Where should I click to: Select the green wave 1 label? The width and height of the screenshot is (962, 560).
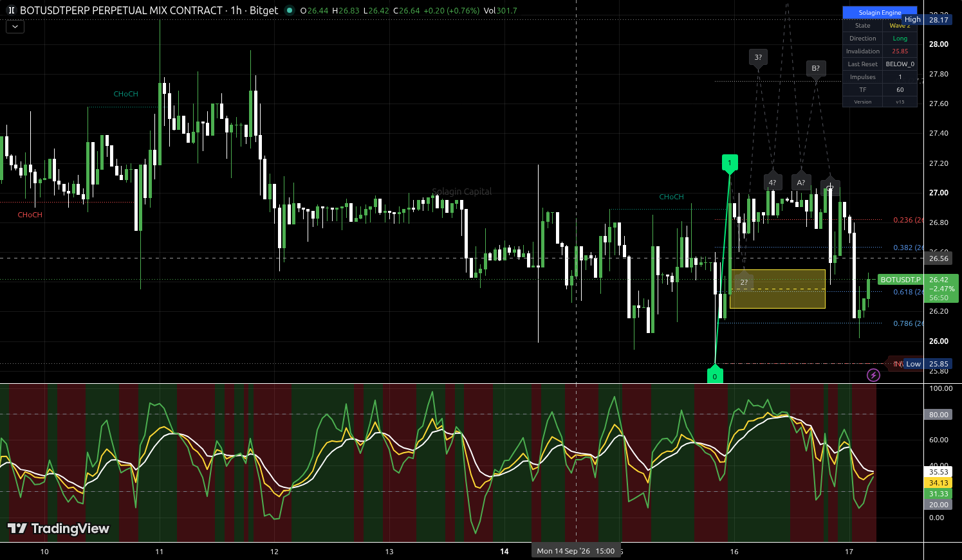coord(730,163)
